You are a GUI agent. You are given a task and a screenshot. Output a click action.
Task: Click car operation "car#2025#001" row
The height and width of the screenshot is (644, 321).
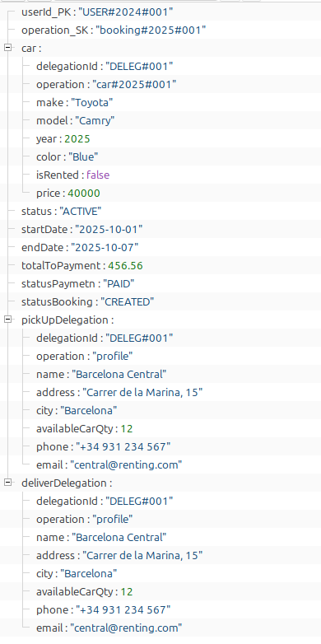point(160,84)
